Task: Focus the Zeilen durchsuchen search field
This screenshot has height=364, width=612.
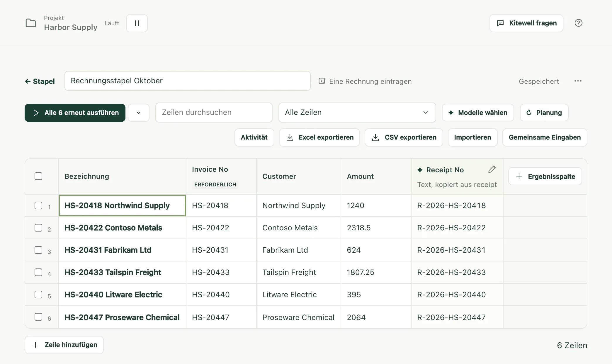Action: tap(214, 113)
